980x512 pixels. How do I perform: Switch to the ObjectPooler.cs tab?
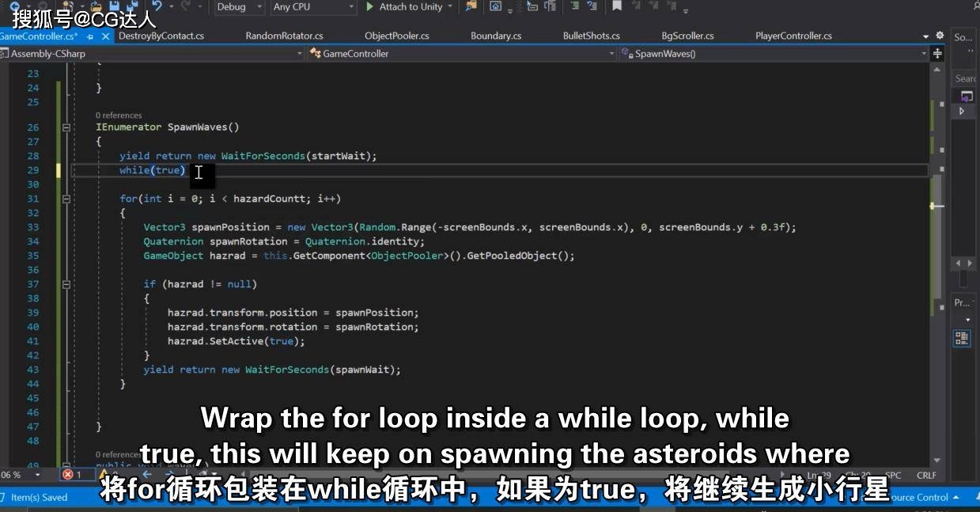click(397, 36)
